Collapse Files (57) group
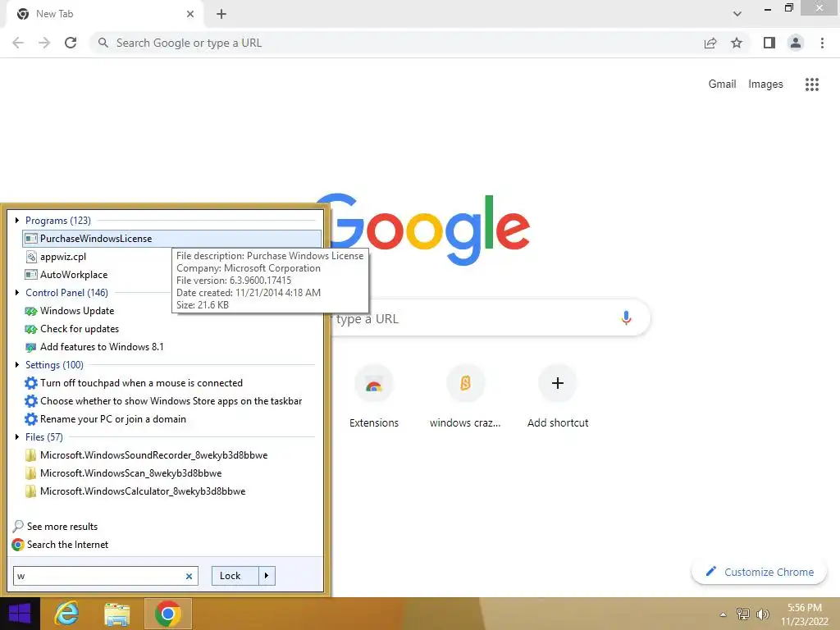Screen dimensions: 840x630 point(17,436)
